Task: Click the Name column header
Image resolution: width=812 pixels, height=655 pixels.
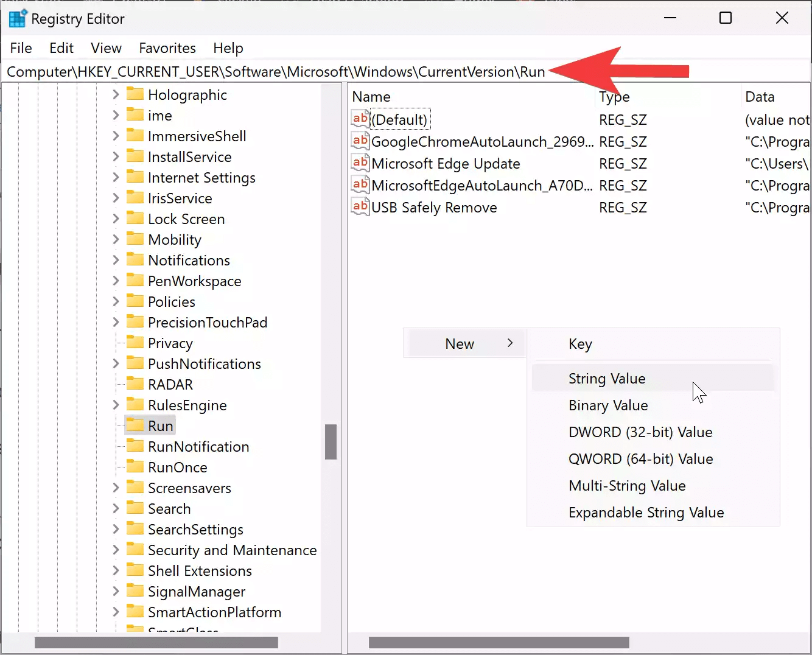Action: point(472,97)
